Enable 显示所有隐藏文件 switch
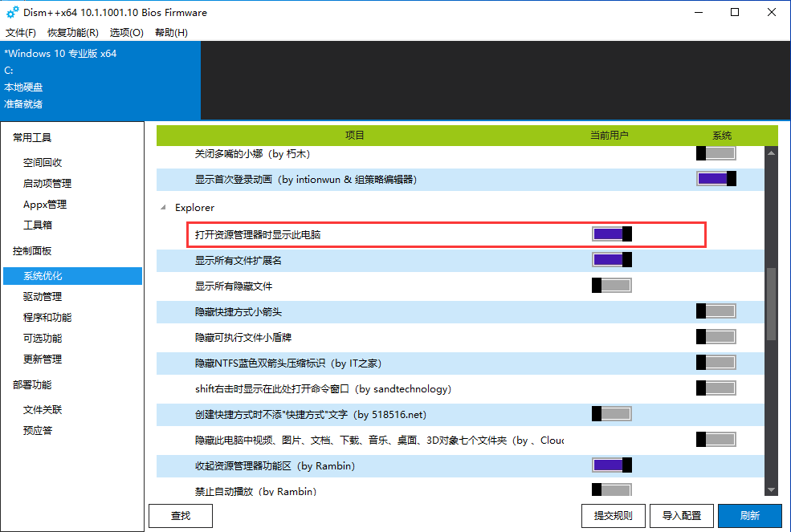The height and width of the screenshot is (532, 791). click(612, 286)
